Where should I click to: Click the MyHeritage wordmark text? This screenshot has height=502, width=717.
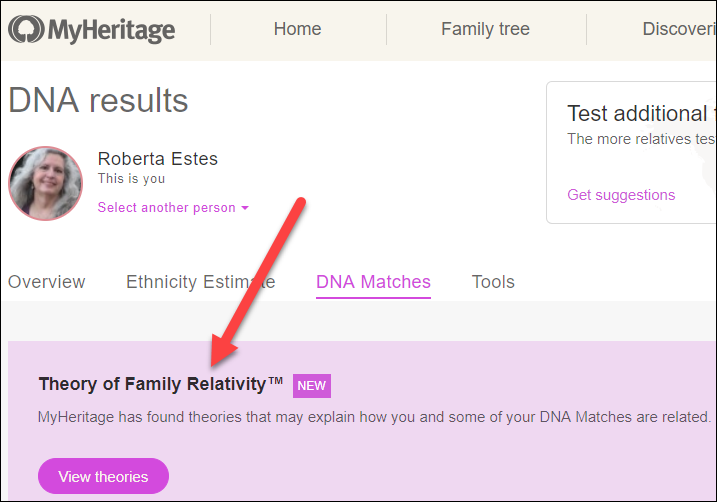[x=110, y=30]
